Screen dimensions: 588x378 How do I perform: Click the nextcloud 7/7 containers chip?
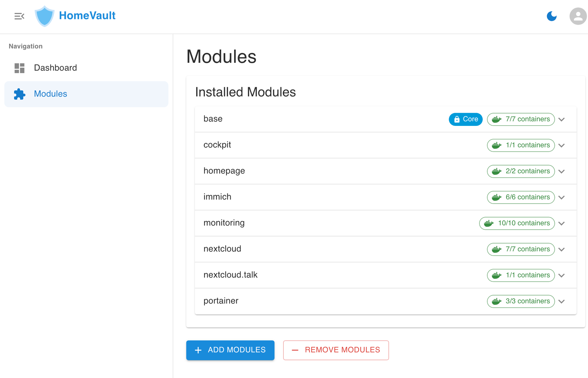(x=521, y=249)
